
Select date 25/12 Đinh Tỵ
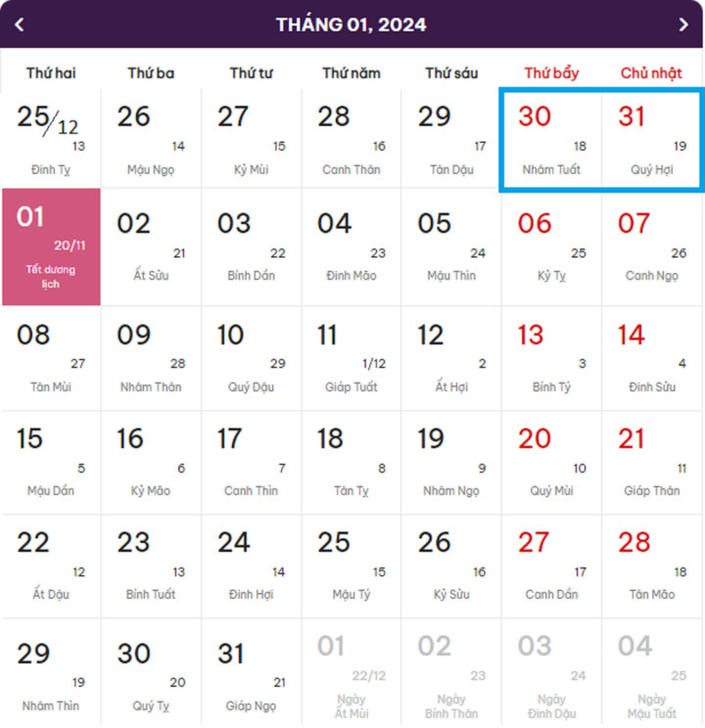click(51, 139)
